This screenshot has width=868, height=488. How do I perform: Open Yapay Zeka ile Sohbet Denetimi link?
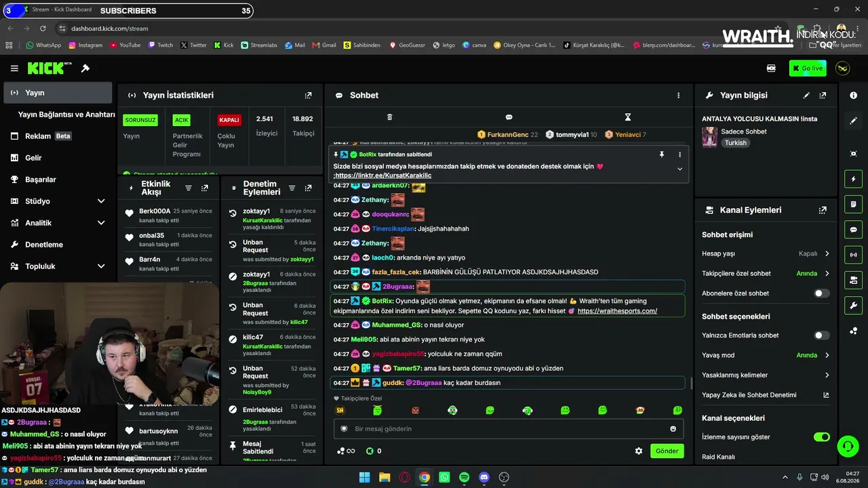[766, 395]
